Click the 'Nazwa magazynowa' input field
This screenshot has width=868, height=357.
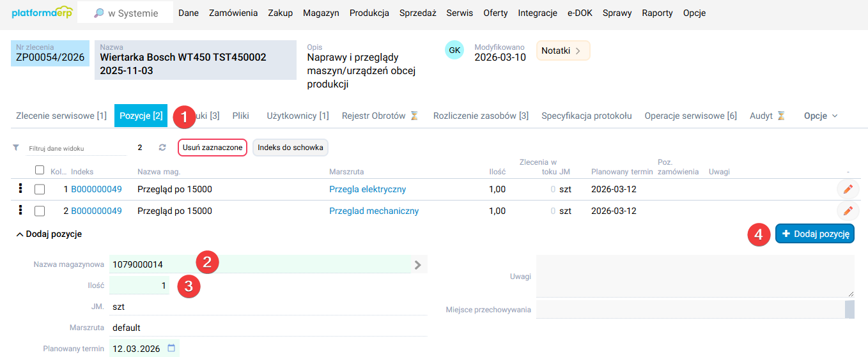(x=260, y=264)
